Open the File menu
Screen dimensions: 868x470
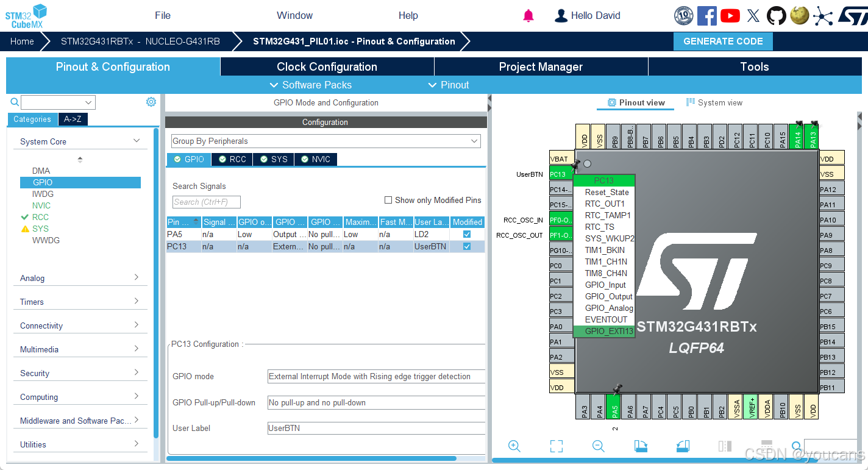click(163, 16)
